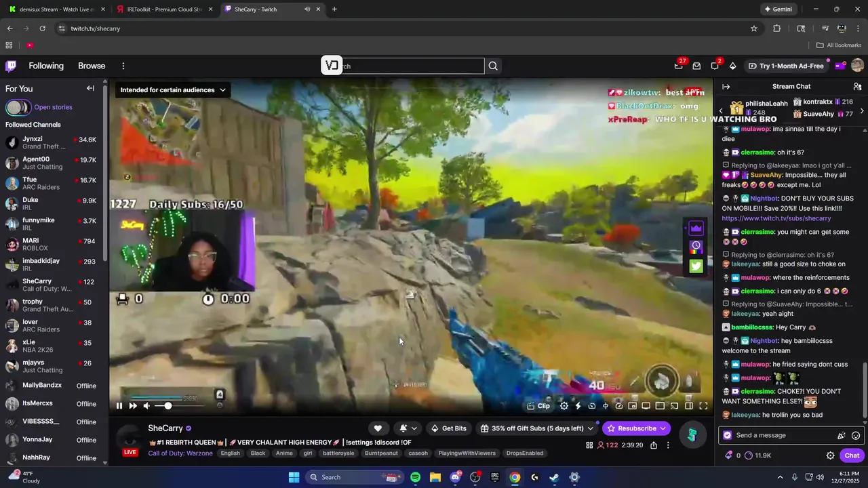Enter fullscreen mode on the player
The width and height of the screenshot is (868, 488).
pos(703,406)
